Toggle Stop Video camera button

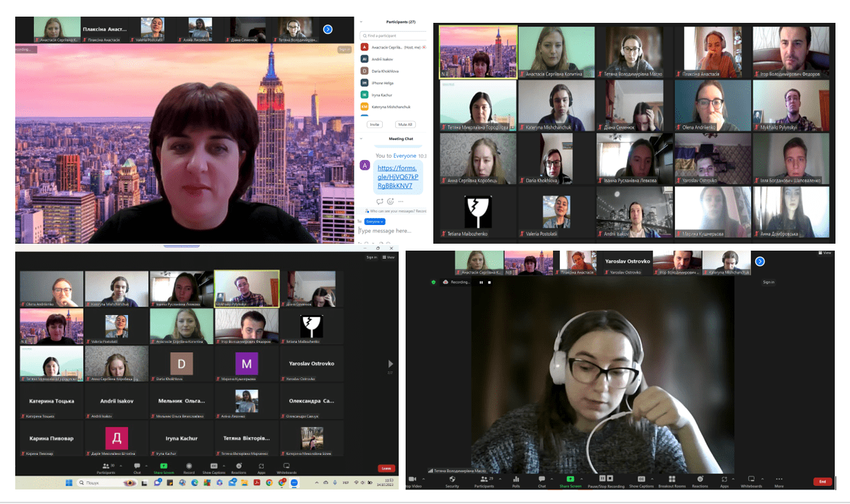(413, 479)
